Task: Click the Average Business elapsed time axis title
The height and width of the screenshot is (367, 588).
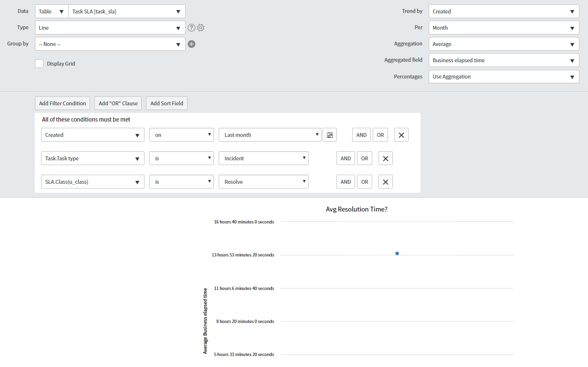Action: coord(205,321)
